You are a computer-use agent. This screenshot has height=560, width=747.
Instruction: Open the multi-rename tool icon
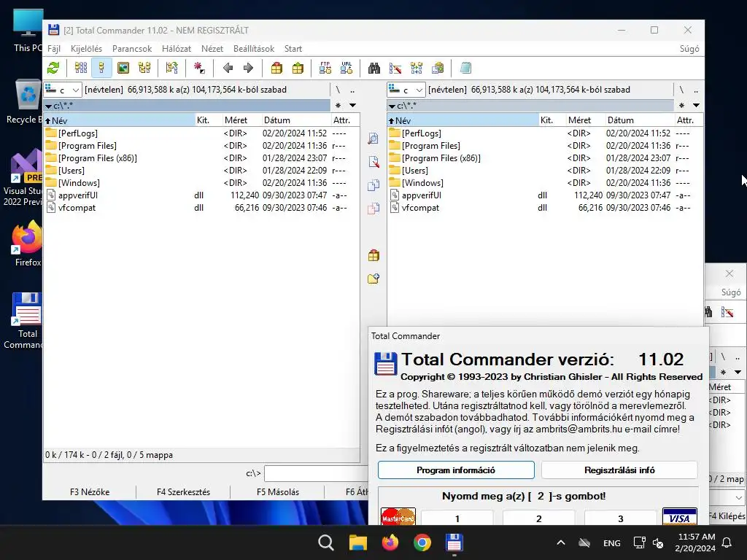pos(395,68)
